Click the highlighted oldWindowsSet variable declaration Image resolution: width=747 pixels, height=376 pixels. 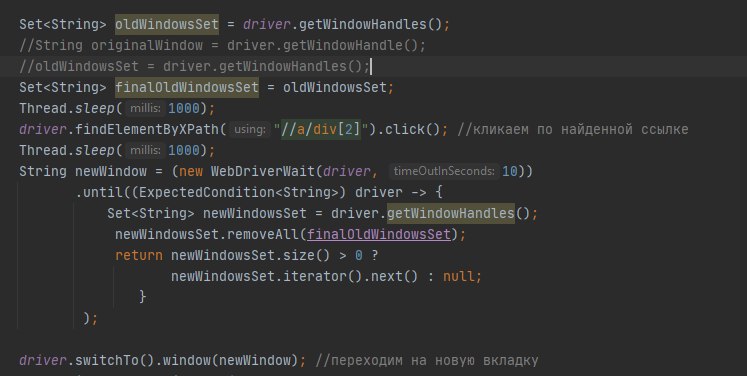pos(167,24)
